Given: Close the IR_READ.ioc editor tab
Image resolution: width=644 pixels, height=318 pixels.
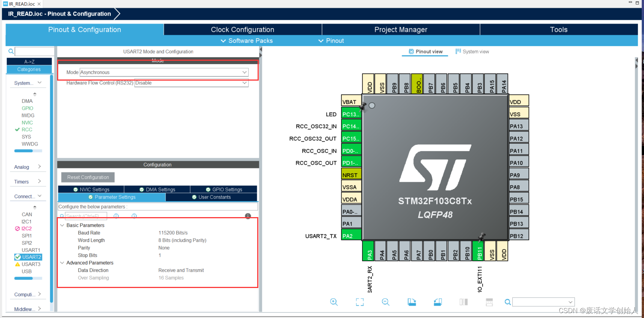Looking at the screenshot, I should [39, 4].
